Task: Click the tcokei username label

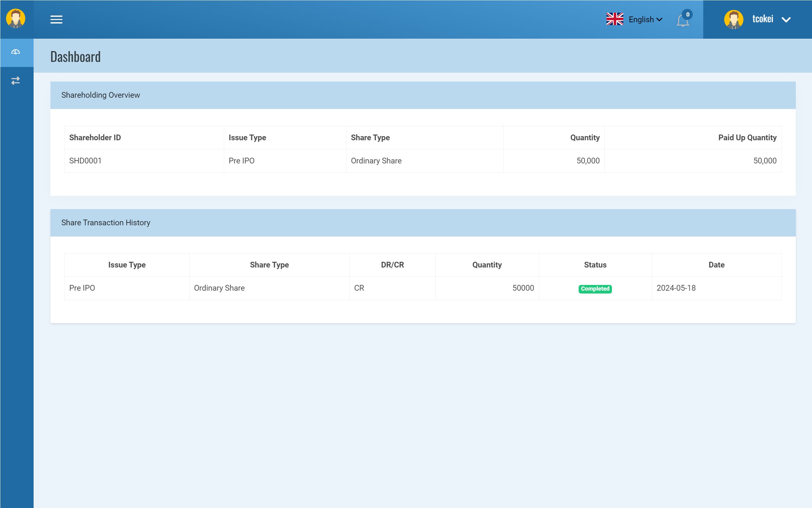Action: pos(762,19)
